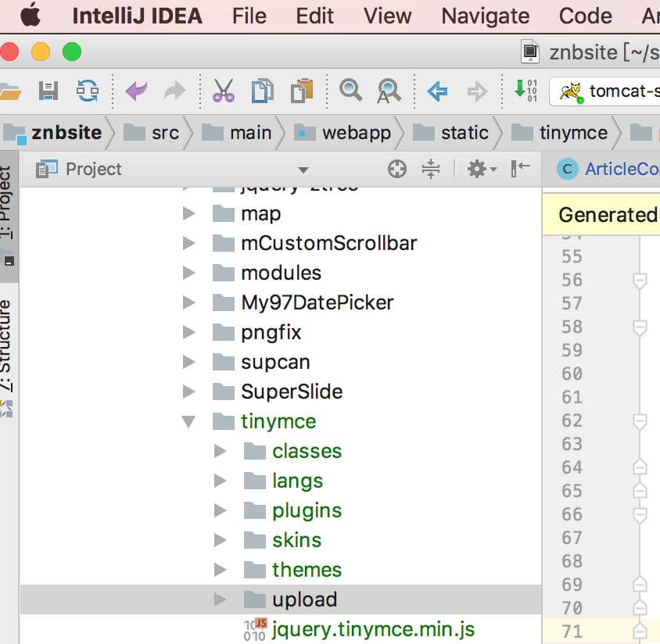Click the Open folder toolbar icon

[x=10, y=91]
